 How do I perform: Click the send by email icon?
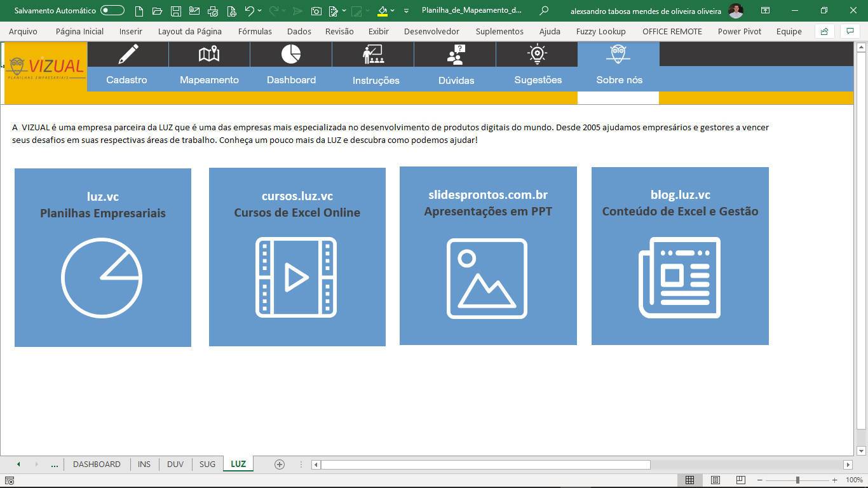tap(194, 11)
